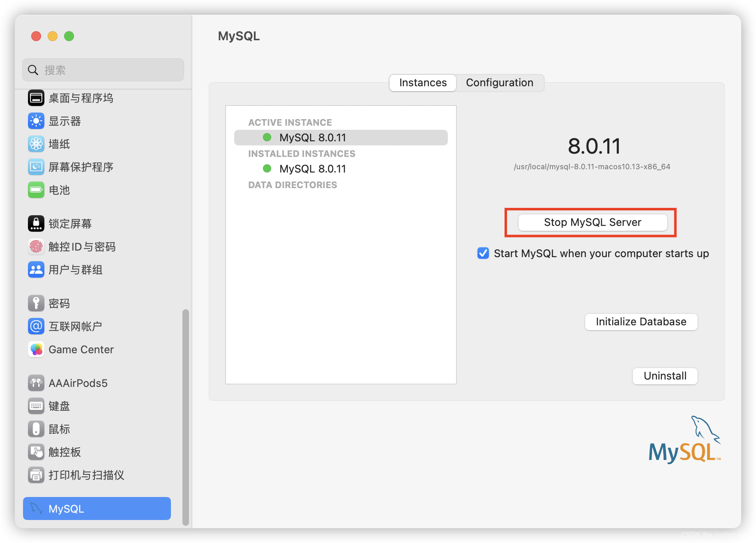Click the Game Center sidebar label
This screenshot has width=756, height=543.
pyautogui.click(x=81, y=350)
